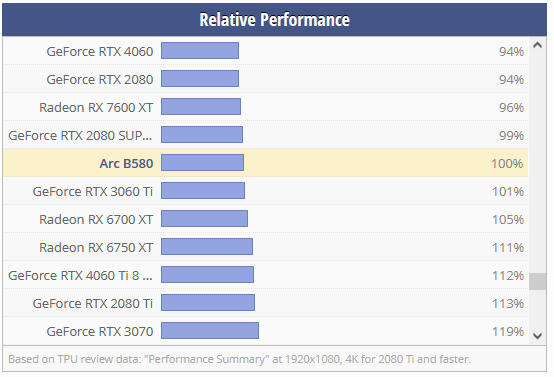Click the 100% value in highlighted row
This screenshot has height=377, width=554.
click(x=507, y=164)
